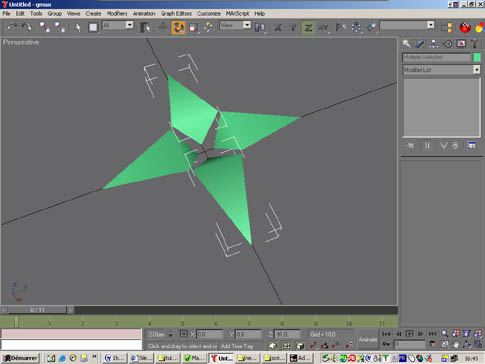Click the Ad... taskbar button

coord(300,358)
